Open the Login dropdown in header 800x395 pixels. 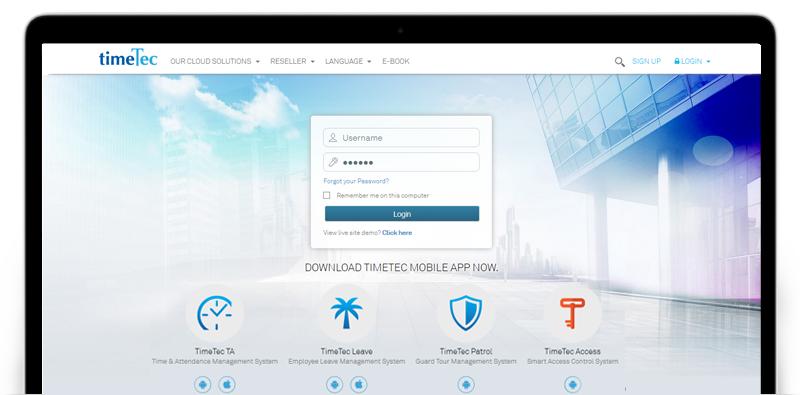coord(692,61)
